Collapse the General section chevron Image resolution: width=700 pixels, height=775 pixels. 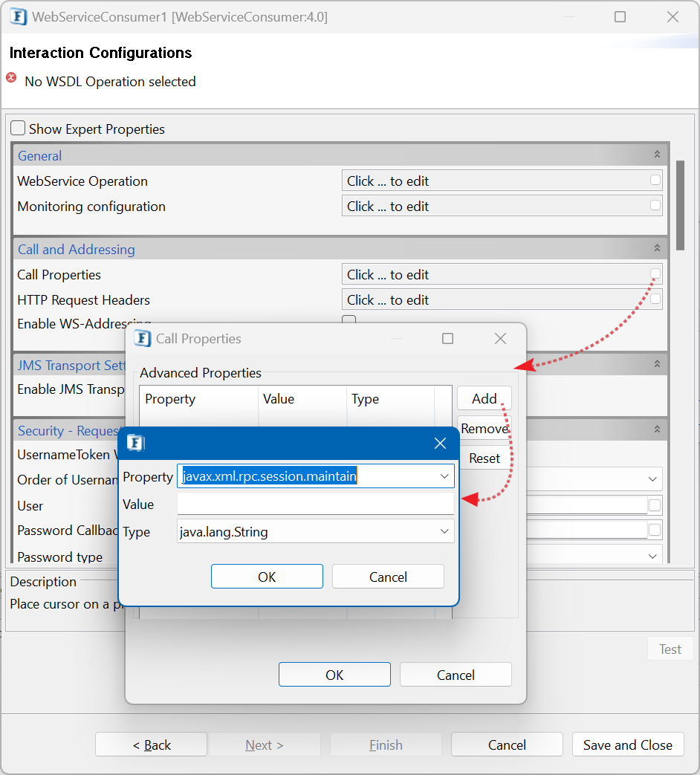click(656, 155)
